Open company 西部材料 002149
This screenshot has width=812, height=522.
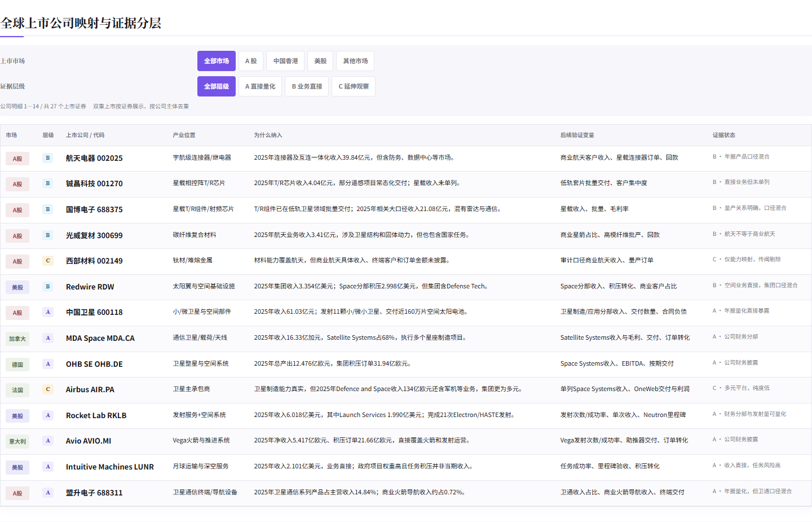click(x=94, y=261)
